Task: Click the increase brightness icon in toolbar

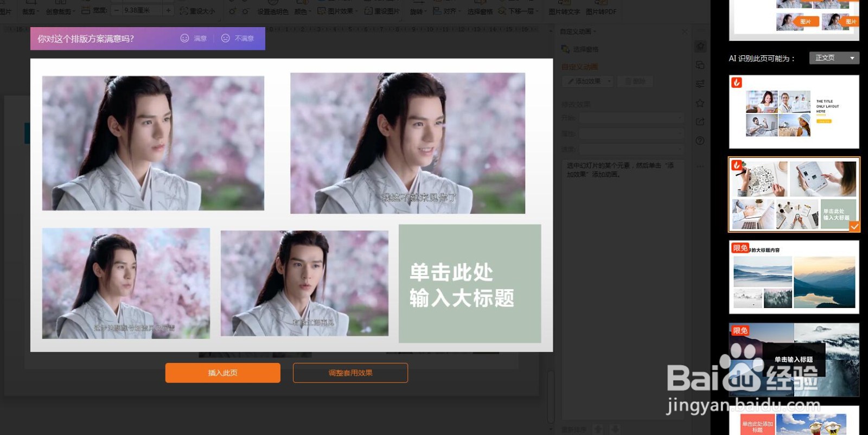Action: tap(232, 11)
